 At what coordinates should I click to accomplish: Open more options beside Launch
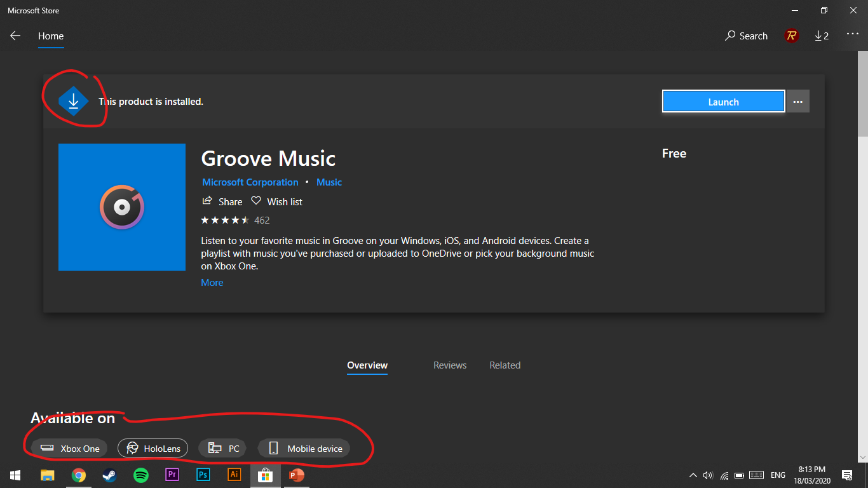point(798,102)
